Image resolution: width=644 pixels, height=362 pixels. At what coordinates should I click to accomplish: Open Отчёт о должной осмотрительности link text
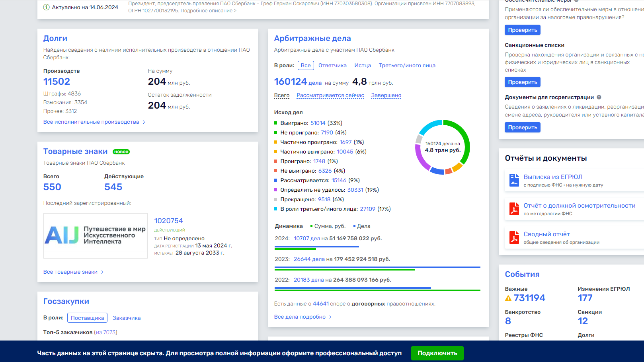tap(580, 206)
